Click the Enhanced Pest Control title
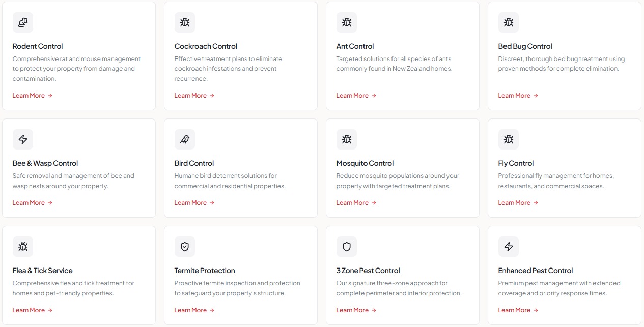The image size is (644, 327). 536,271
